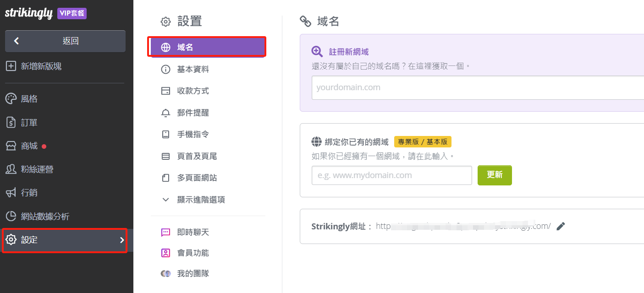Viewport: 644px width, 293px height.
Task: Click the gear icon in 設置 heading
Action: tap(165, 22)
